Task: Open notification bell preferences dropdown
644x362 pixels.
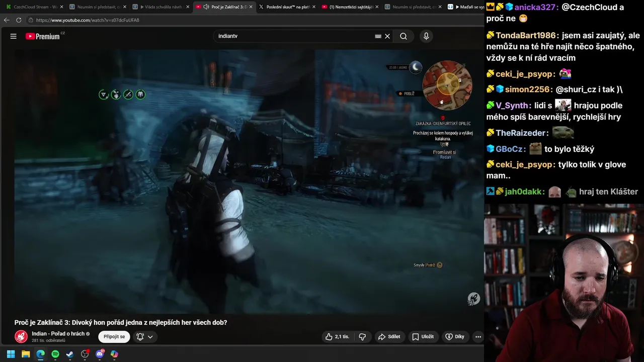Action: 144,336
